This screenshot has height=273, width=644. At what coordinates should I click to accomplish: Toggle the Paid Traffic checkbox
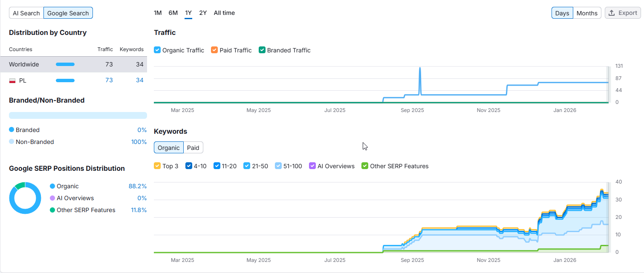pyautogui.click(x=214, y=50)
